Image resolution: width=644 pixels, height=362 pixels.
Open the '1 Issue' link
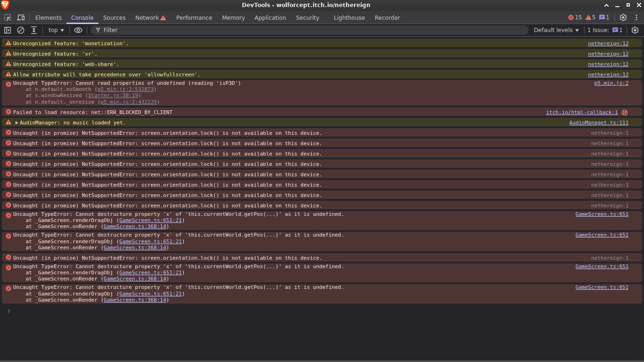click(x=605, y=30)
